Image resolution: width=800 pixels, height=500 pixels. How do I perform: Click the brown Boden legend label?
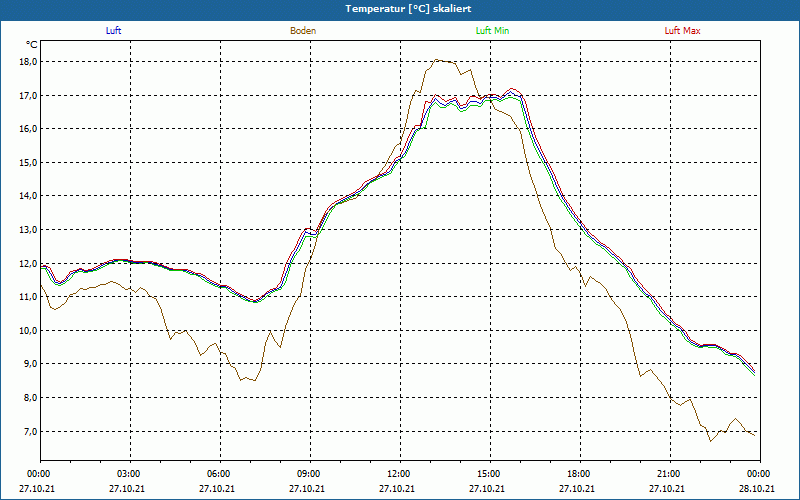coord(303,31)
